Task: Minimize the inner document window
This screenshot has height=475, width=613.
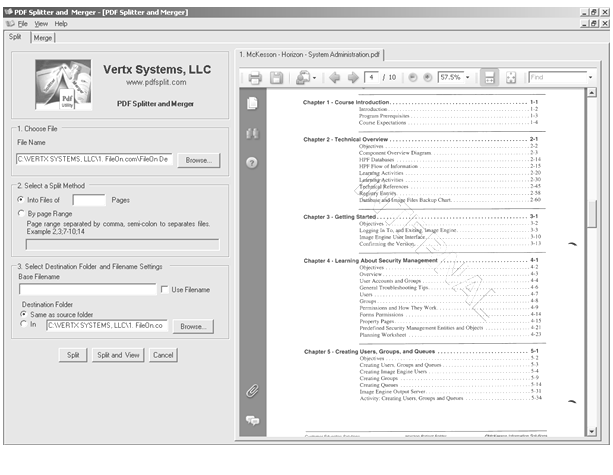Action: [584, 23]
